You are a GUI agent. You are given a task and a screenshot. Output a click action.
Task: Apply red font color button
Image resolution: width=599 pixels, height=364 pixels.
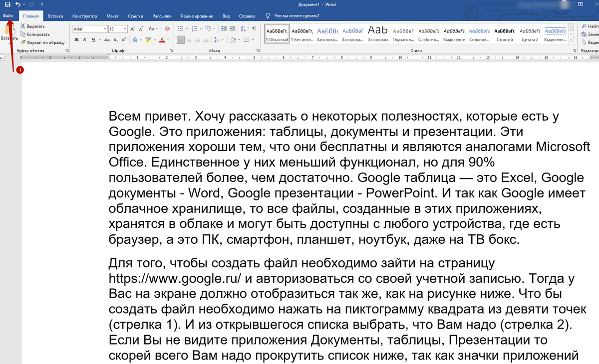click(162, 40)
